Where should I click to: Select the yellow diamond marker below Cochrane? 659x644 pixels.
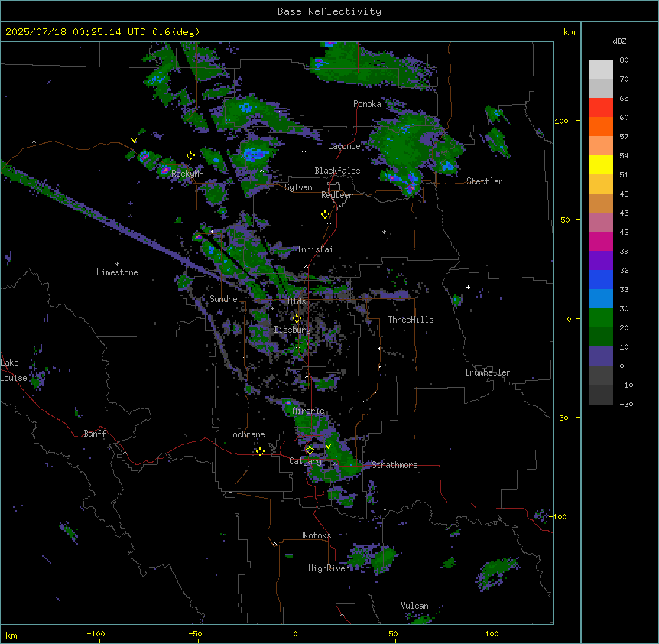coord(260,452)
